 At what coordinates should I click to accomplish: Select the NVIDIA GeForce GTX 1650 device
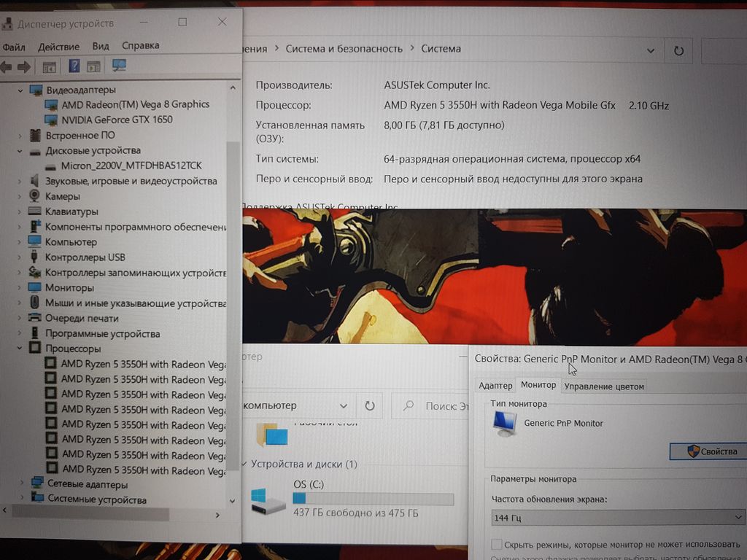pos(117,120)
